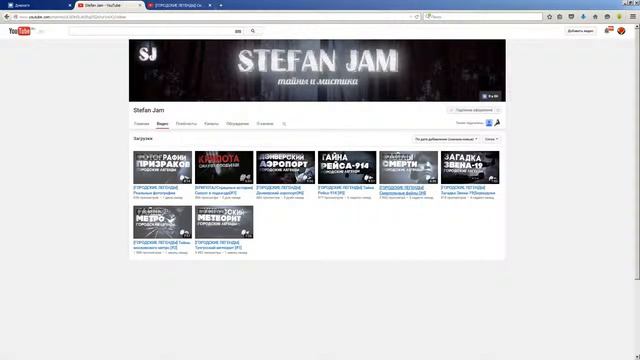Open the Файлы смерти video thumbnail
Viewport: 640px width, 360px height.
[x=409, y=167]
